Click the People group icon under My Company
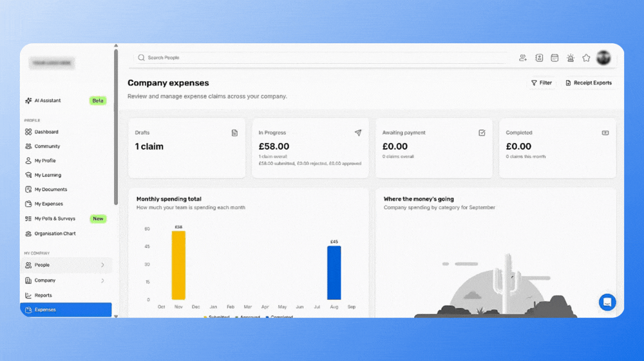 (x=28, y=265)
